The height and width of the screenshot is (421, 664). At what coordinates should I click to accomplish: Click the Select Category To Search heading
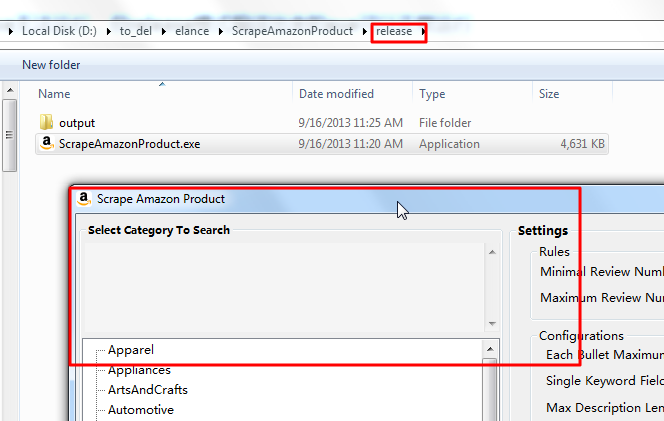point(159,230)
